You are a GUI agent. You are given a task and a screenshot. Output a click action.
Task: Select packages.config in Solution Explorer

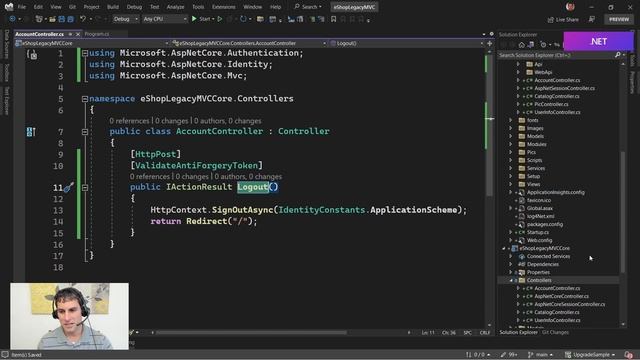pyautogui.click(x=544, y=224)
